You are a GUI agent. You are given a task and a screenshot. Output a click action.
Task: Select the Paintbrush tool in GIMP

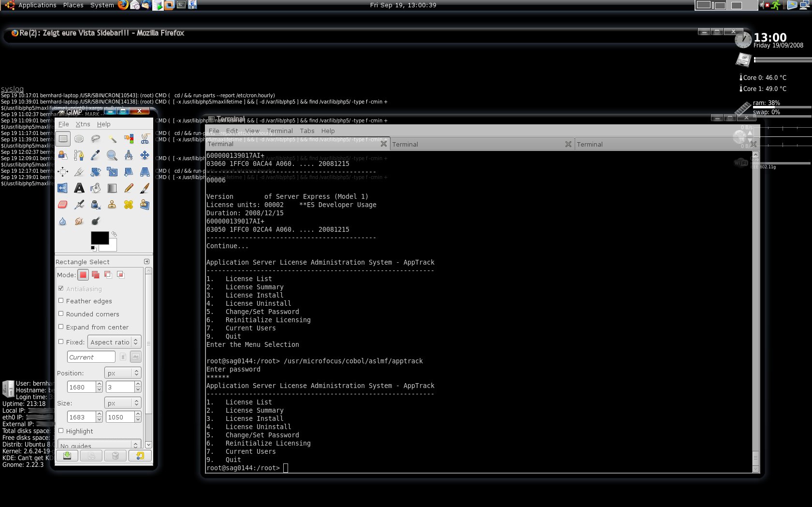[145, 188]
